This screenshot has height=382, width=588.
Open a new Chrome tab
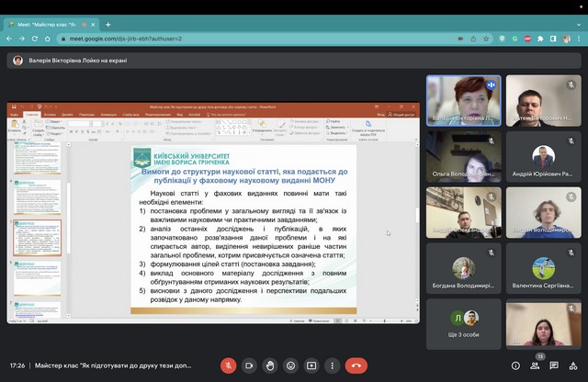coord(108,25)
